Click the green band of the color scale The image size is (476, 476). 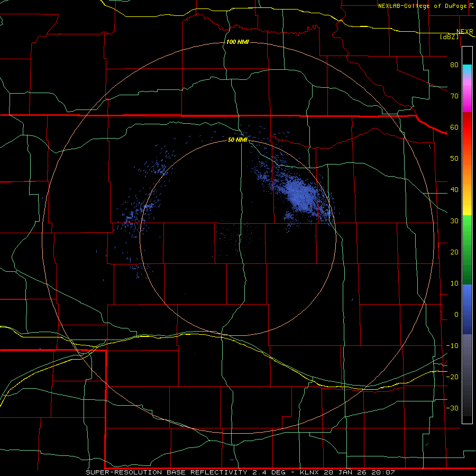(x=467, y=249)
